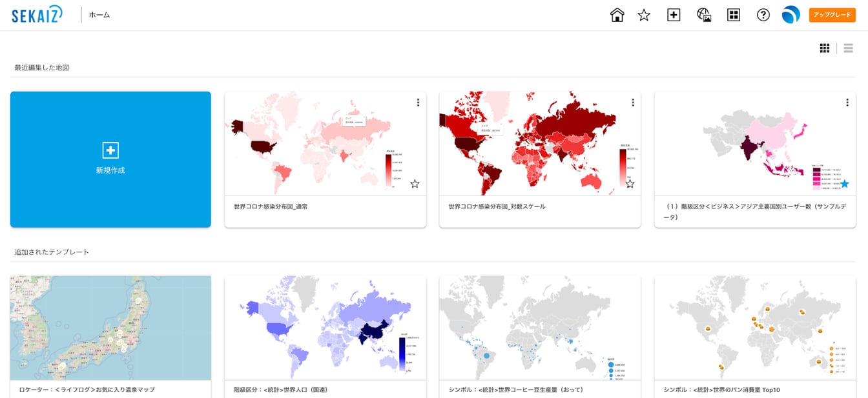Open the templates grid icon in header
Screen dimensions: 868x398
(x=734, y=15)
